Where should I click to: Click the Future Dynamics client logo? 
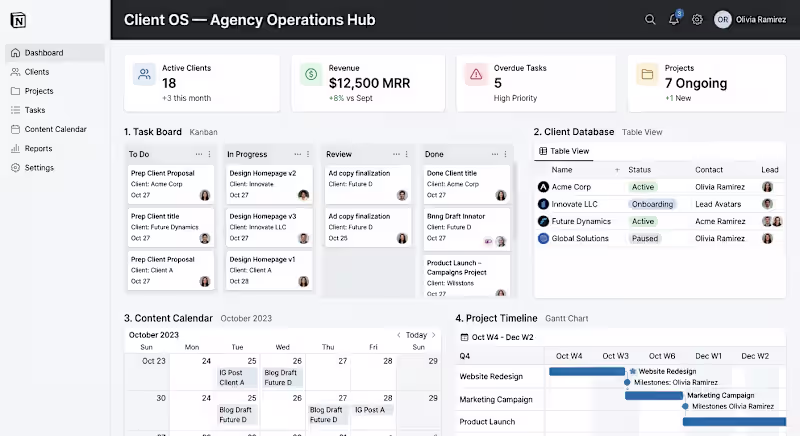[543, 221]
